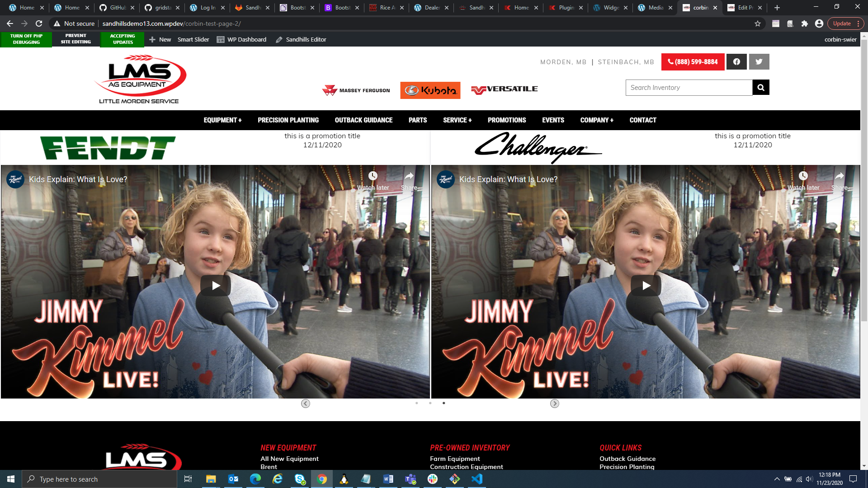
Task: Select the first slider pagination dot
Action: pos(417,403)
